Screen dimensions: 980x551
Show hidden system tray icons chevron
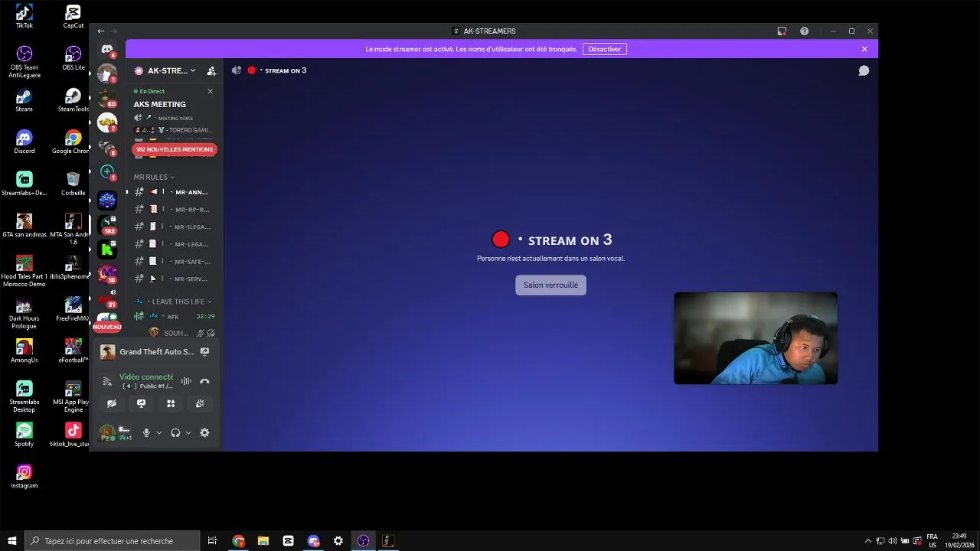point(867,540)
